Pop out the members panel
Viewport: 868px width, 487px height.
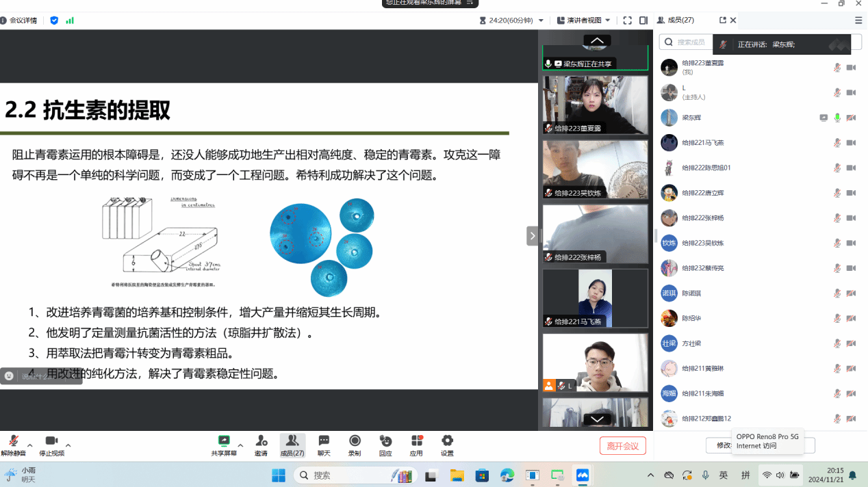pos(722,21)
